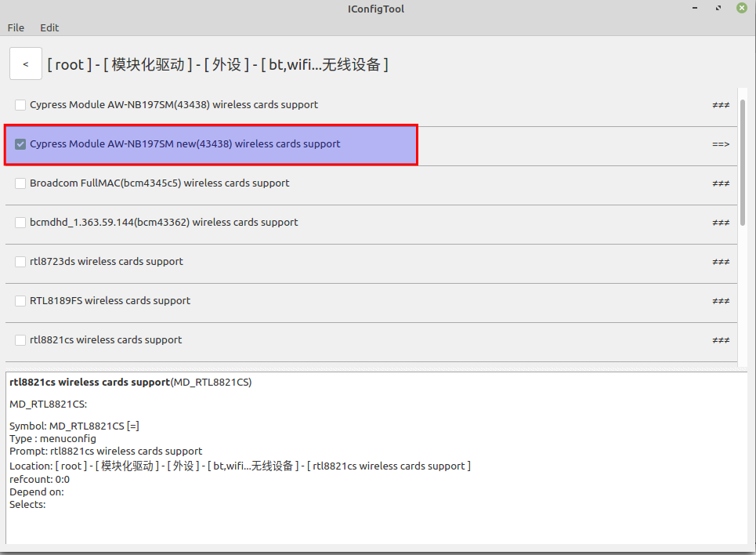Click the "Depend on:" line
Viewport: 756px width, 555px height.
37,492
